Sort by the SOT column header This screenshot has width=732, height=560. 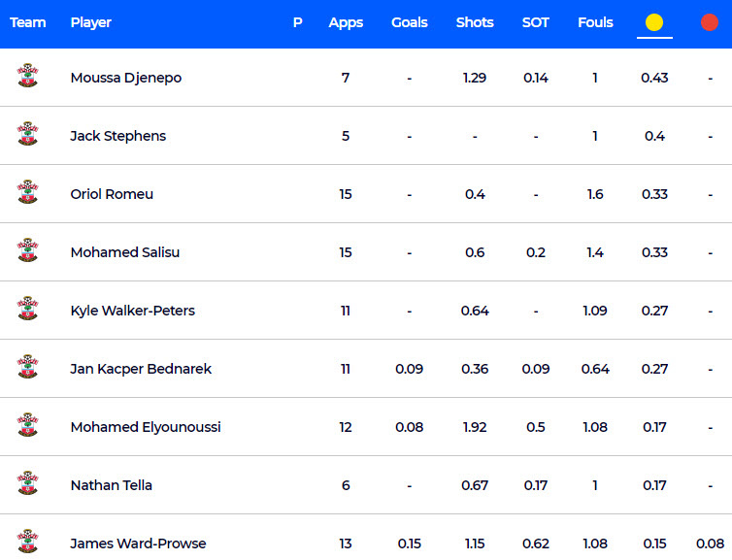[x=535, y=22]
